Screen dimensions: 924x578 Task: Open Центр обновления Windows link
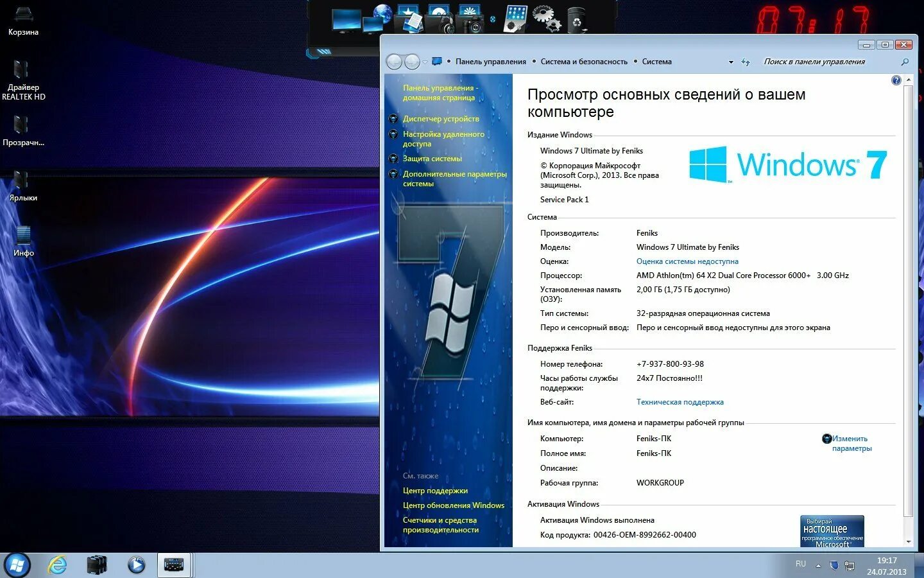click(454, 505)
